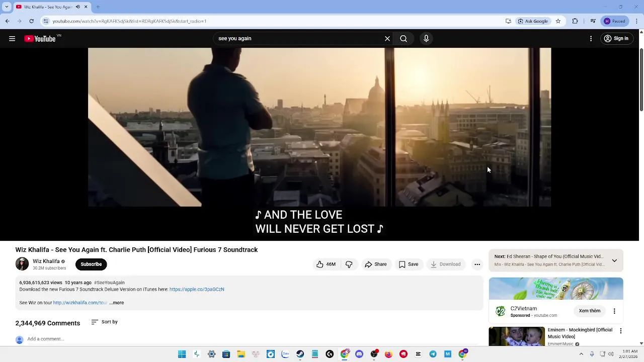
Task: Subscribe to Wiz Khalifa channel
Action: pyautogui.click(x=91, y=264)
